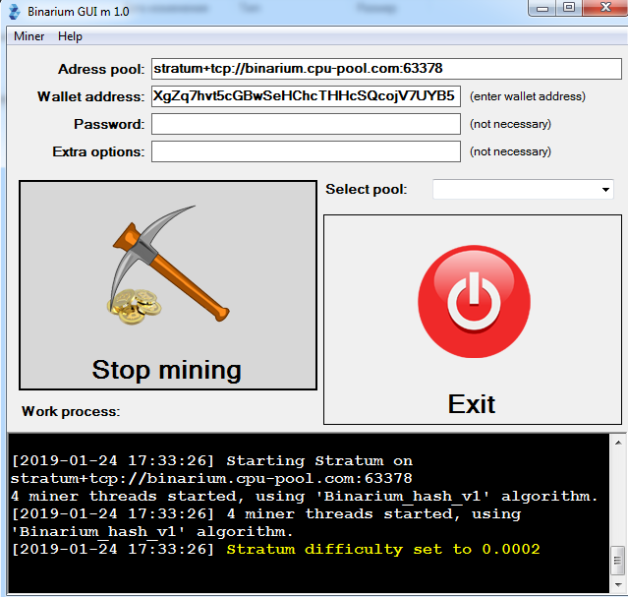Viewport: 628px width, 597px height.
Task: Click the '(enter wallet address)' hint text
Action: [527, 96]
